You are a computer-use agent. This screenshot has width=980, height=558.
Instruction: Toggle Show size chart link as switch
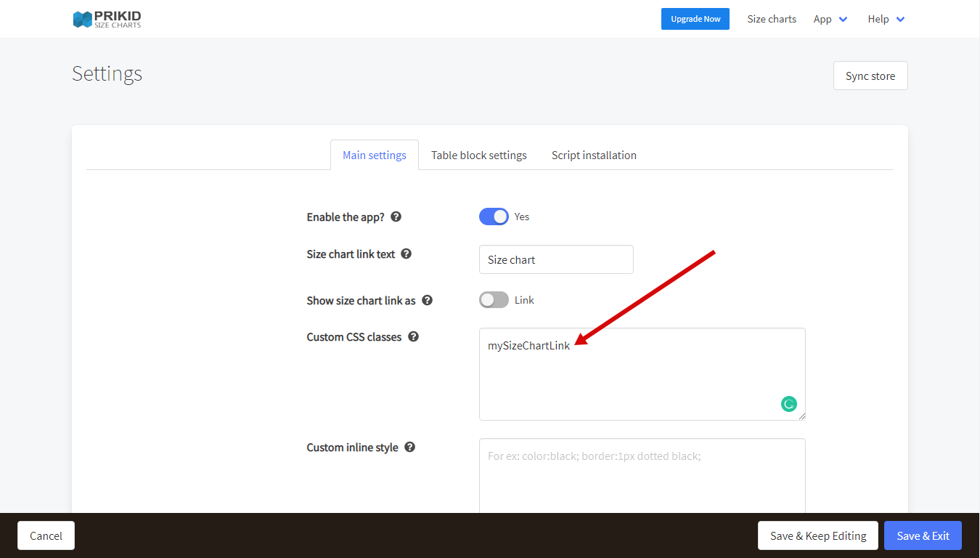coord(494,300)
